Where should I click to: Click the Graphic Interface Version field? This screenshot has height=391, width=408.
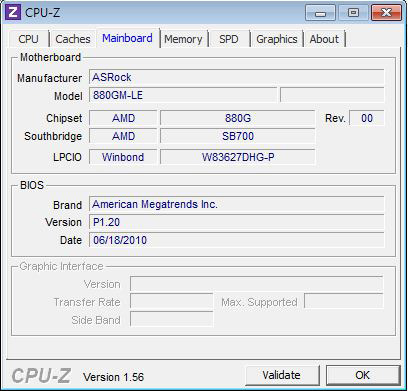(x=256, y=284)
